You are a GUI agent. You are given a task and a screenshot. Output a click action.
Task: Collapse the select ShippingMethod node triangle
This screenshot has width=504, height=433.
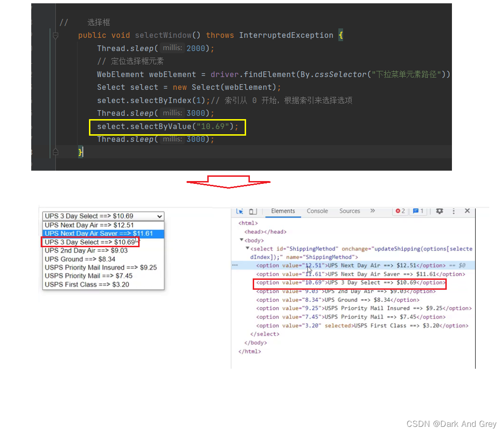[247, 248]
